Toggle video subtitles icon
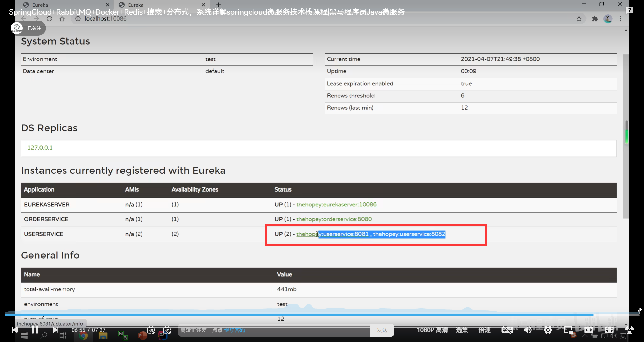Screen dimensions: 644x342 tap(507, 330)
